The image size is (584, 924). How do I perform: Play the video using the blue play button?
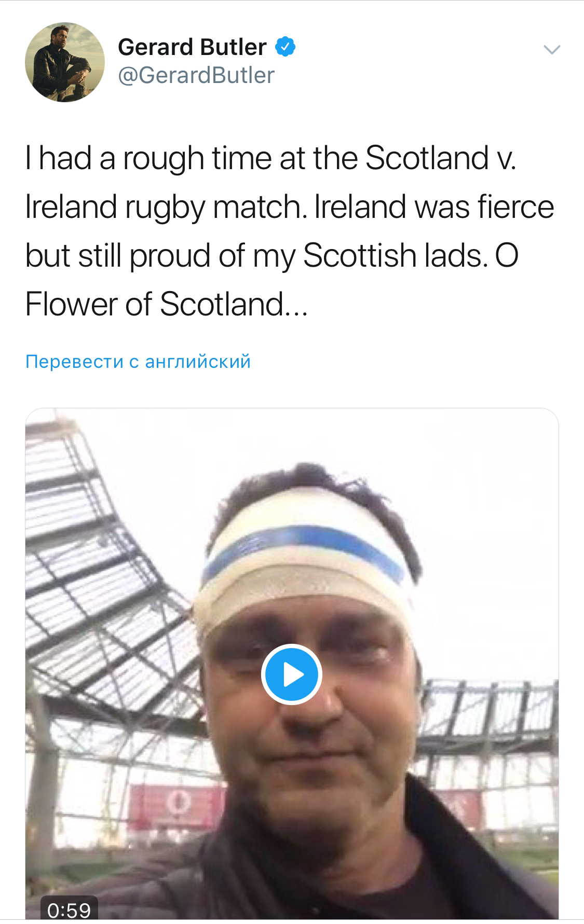292,674
